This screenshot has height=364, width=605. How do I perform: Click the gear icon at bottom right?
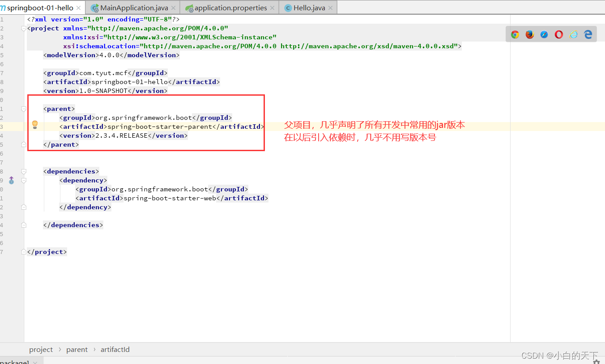596,362
